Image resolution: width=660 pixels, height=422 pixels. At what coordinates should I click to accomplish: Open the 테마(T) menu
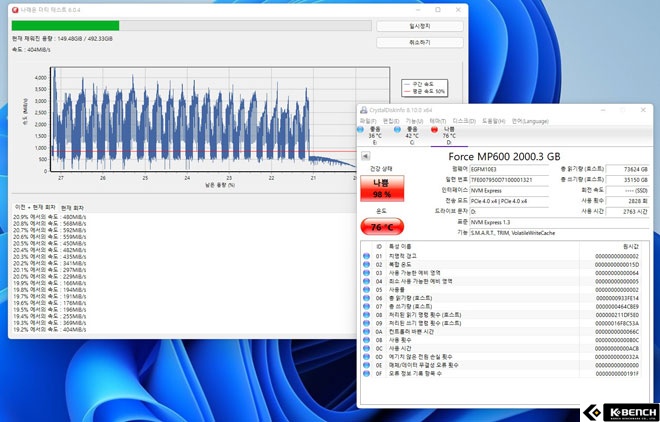click(437, 121)
